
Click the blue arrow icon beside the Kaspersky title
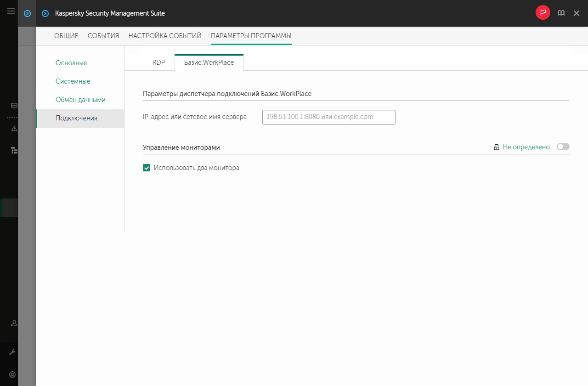45,13
